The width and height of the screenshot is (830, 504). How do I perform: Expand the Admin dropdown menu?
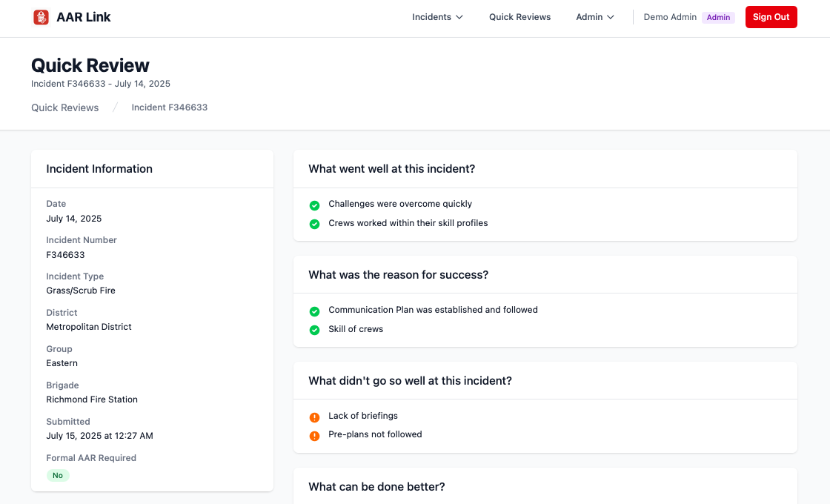click(594, 16)
